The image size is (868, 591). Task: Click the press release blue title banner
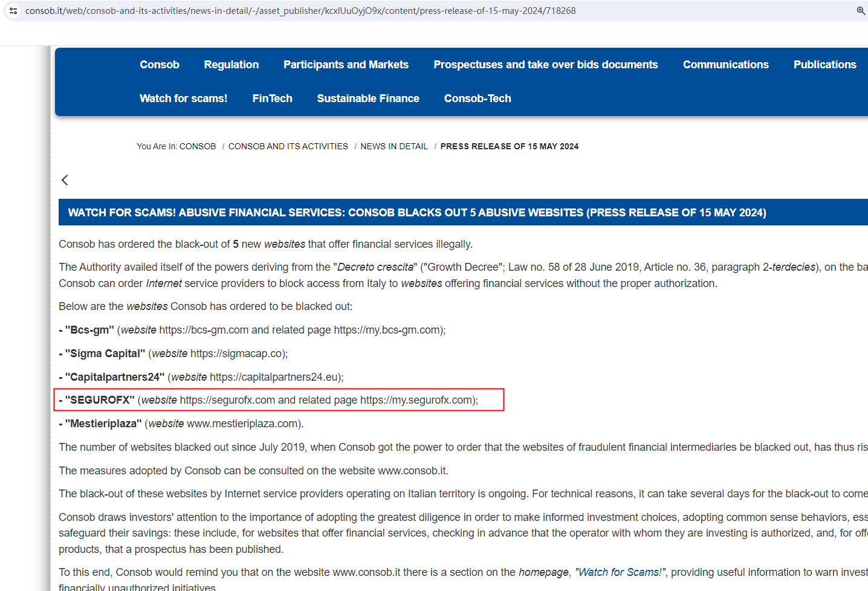pyautogui.click(x=417, y=213)
